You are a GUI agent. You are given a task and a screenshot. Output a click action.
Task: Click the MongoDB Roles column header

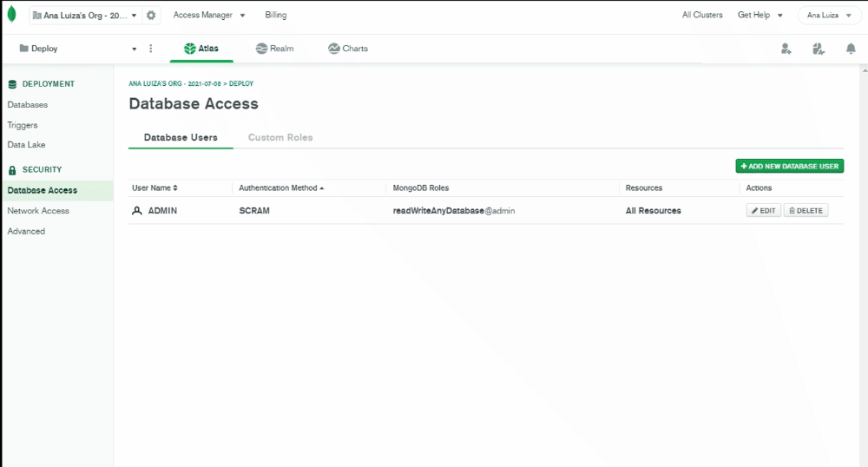(x=421, y=188)
